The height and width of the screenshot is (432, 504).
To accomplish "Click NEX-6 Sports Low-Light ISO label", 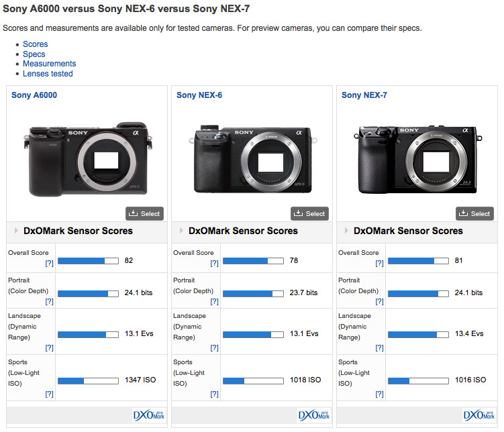I will pos(189,372).
